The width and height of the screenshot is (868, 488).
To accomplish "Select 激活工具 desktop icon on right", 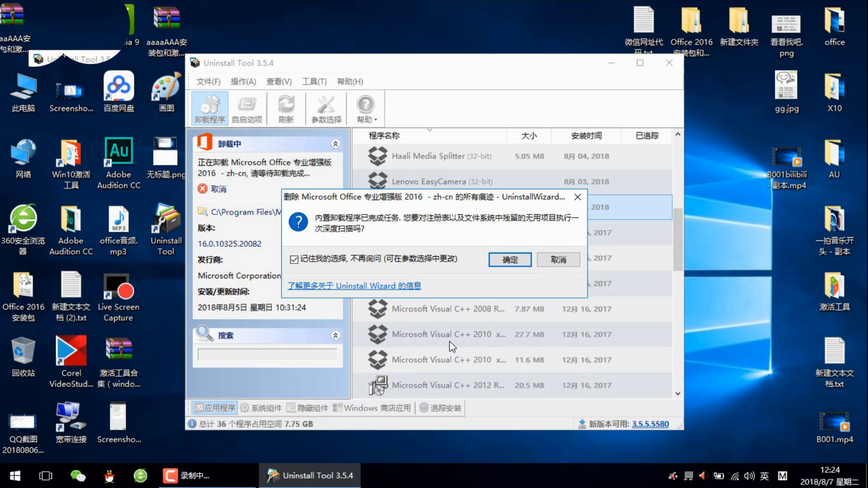I will [834, 291].
